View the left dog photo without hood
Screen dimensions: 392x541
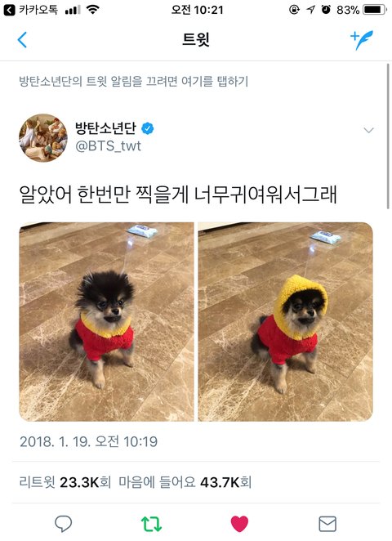[x=106, y=321]
